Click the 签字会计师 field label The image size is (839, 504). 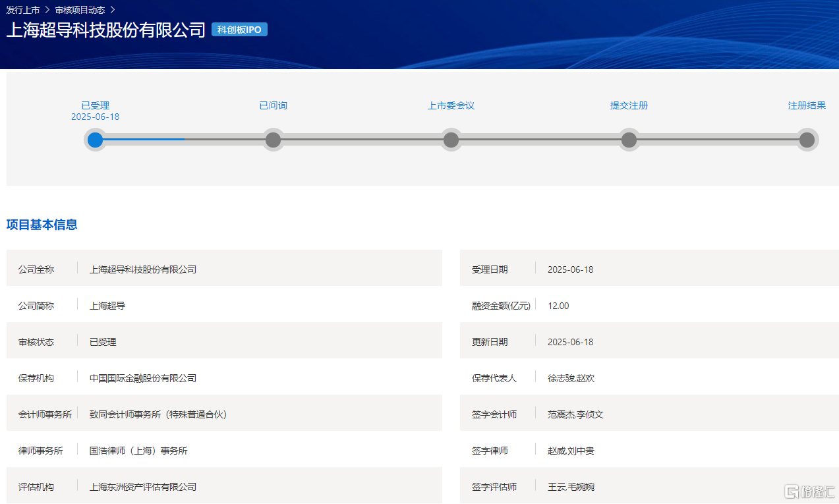click(x=494, y=414)
